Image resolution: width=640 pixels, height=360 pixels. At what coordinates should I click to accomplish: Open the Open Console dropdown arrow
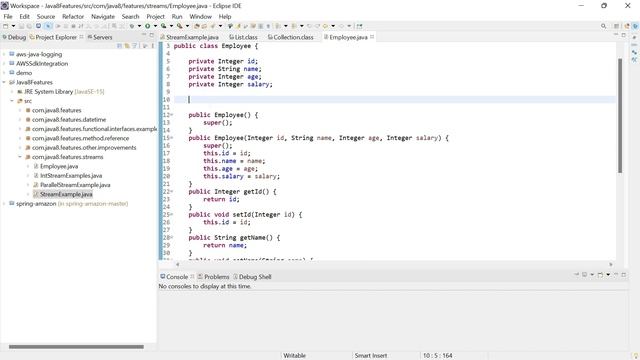pos(608,275)
